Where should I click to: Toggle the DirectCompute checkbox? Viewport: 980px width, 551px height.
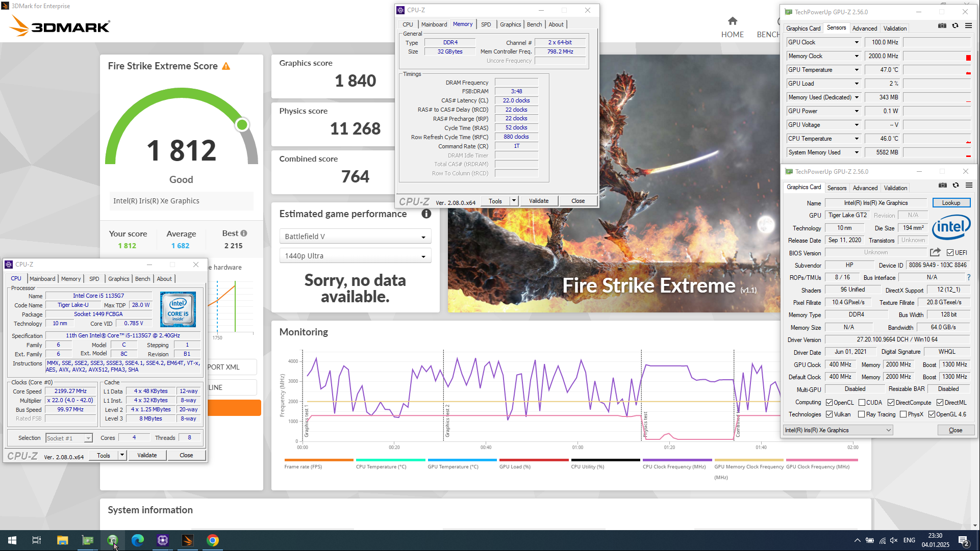pos(891,403)
